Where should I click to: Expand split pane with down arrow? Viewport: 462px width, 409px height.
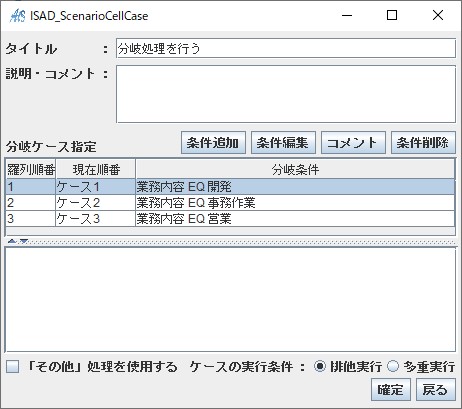24,241
